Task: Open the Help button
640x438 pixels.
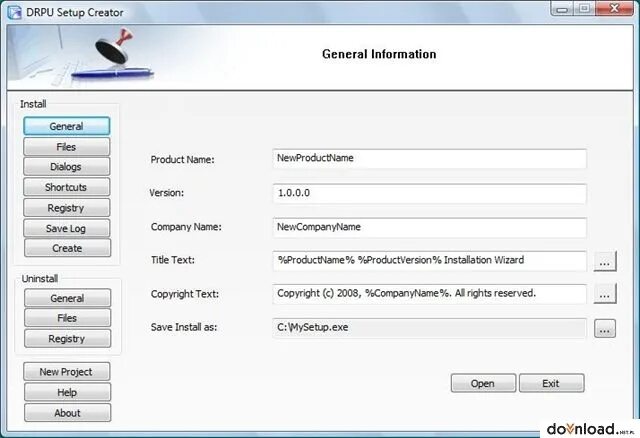Action: pyautogui.click(x=67, y=392)
